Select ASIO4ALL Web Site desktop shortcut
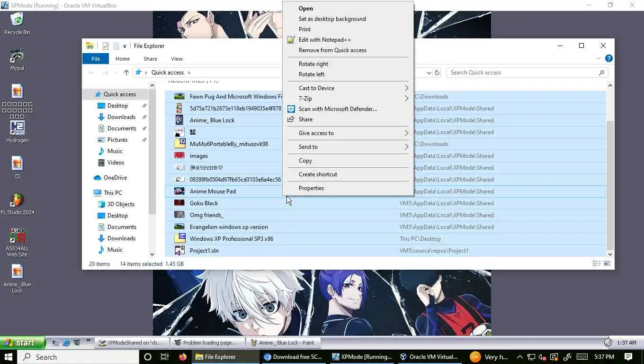This screenshot has width=644, height=364. click(17, 243)
